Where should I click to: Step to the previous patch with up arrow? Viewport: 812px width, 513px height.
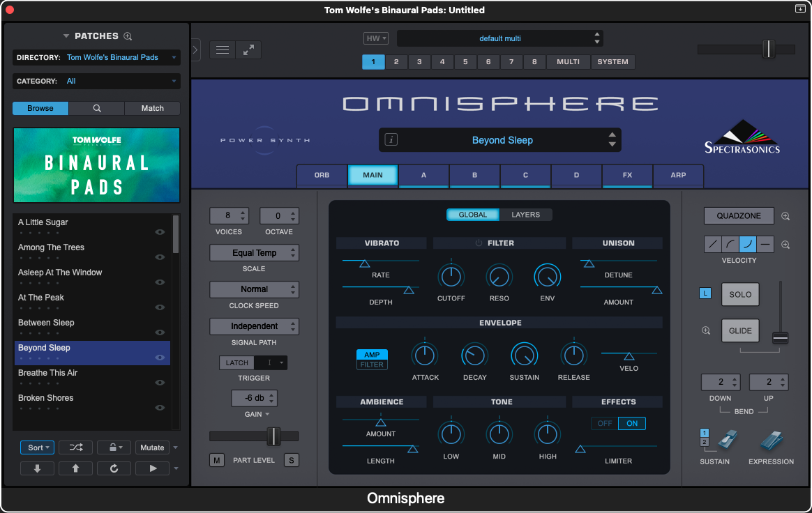[x=75, y=468]
